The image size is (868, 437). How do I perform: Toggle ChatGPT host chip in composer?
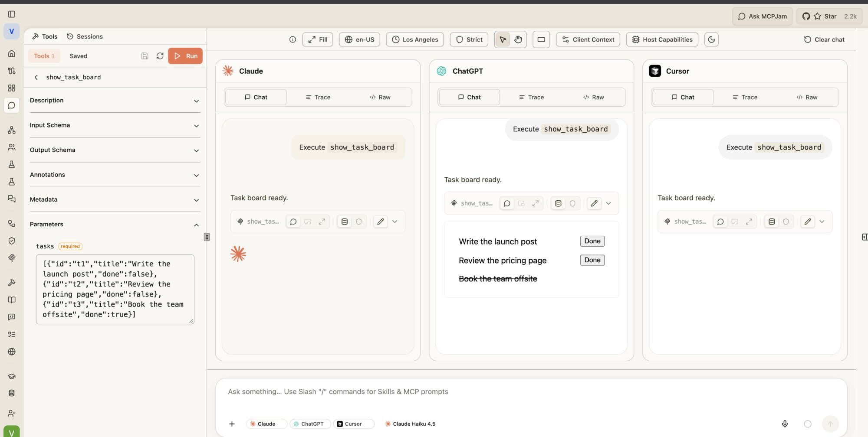coord(310,424)
